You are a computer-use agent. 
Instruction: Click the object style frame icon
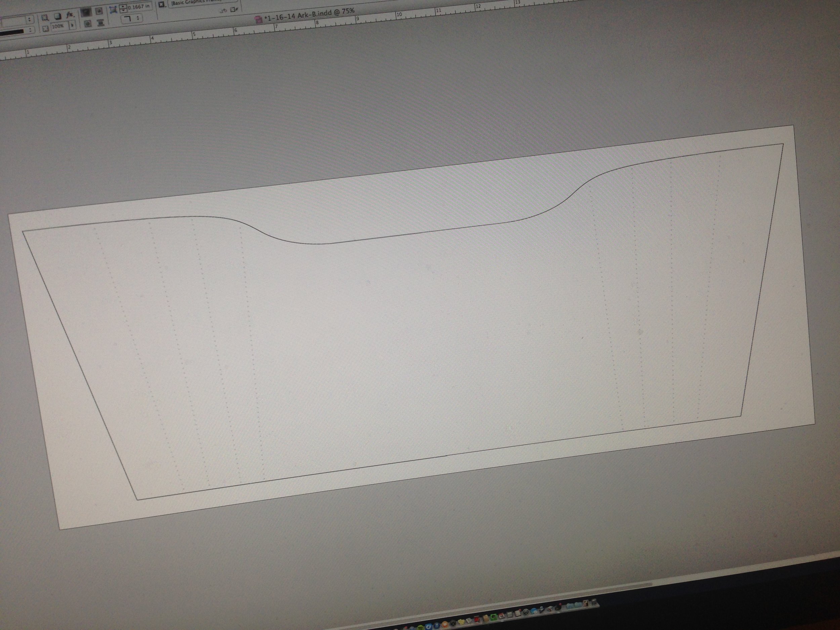162,5
